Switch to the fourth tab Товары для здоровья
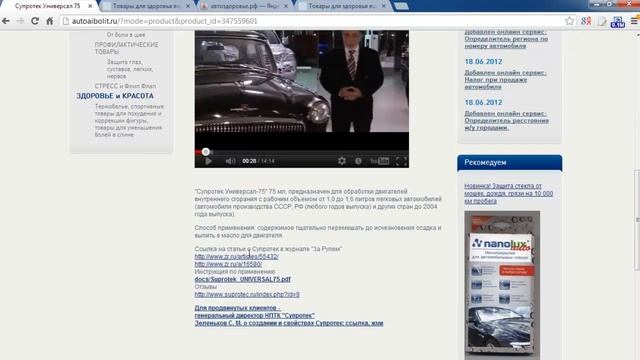 pos(342,6)
